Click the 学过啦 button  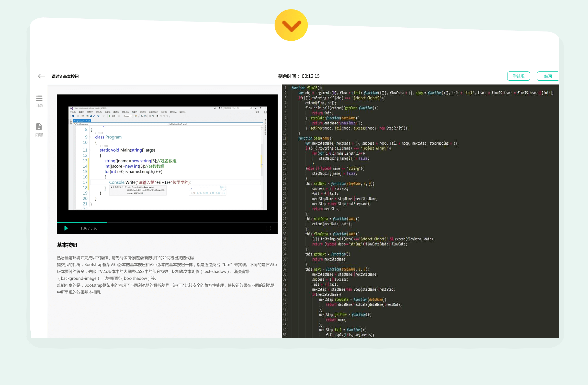518,76
